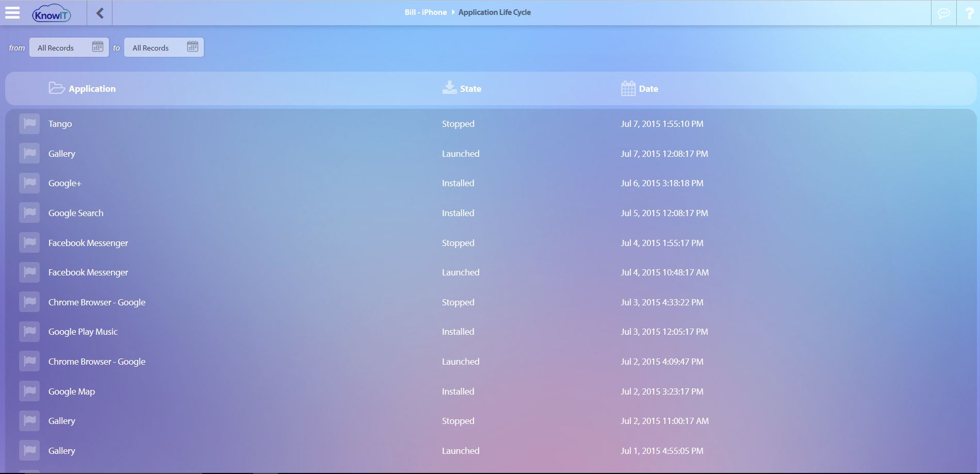The image size is (980, 474).
Task: Select Facebook Messenger name at 10:48:17 AM
Action: (x=88, y=272)
